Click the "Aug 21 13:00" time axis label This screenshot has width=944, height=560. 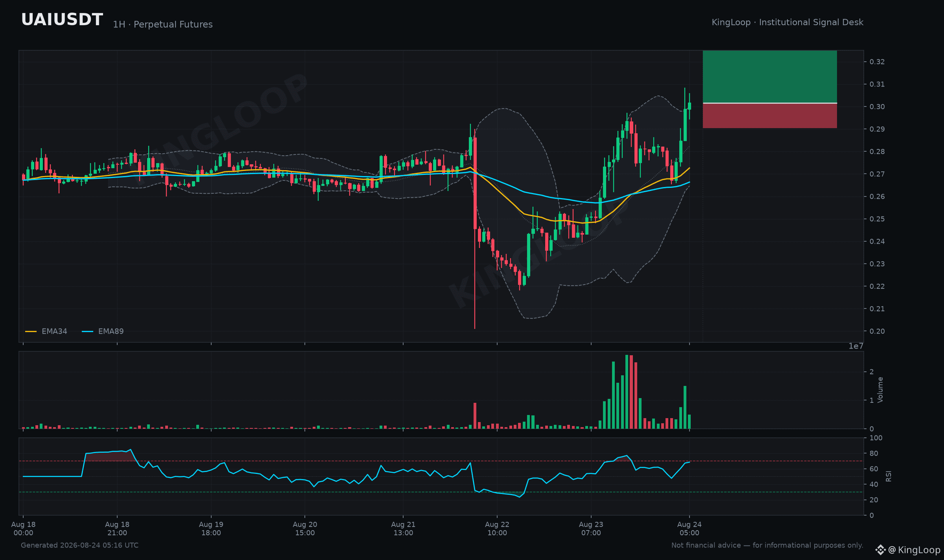point(403,529)
